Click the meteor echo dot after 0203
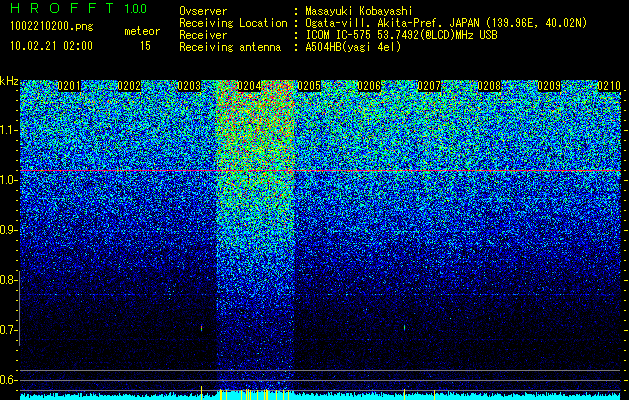The width and height of the screenshot is (629, 400). (201, 329)
